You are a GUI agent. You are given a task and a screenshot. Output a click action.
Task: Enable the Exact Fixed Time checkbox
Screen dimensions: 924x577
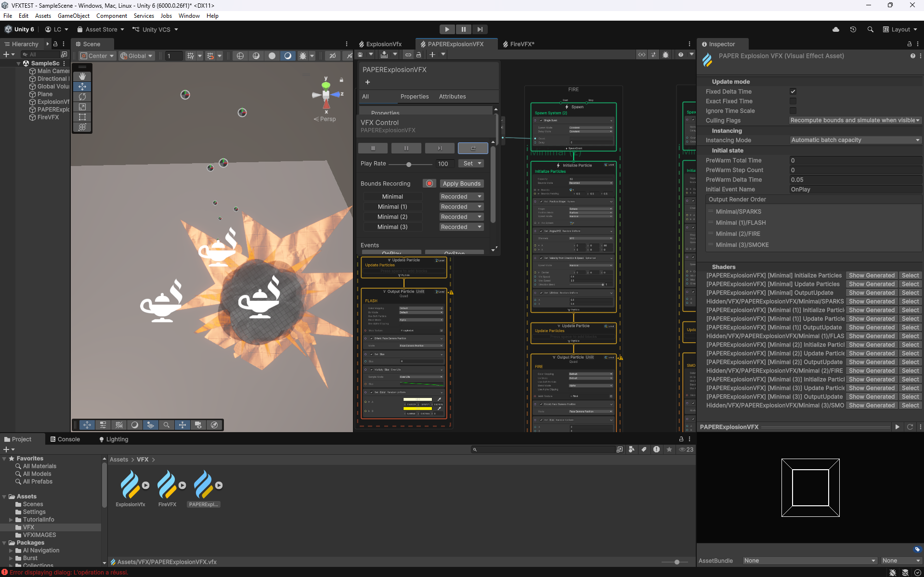point(793,101)
